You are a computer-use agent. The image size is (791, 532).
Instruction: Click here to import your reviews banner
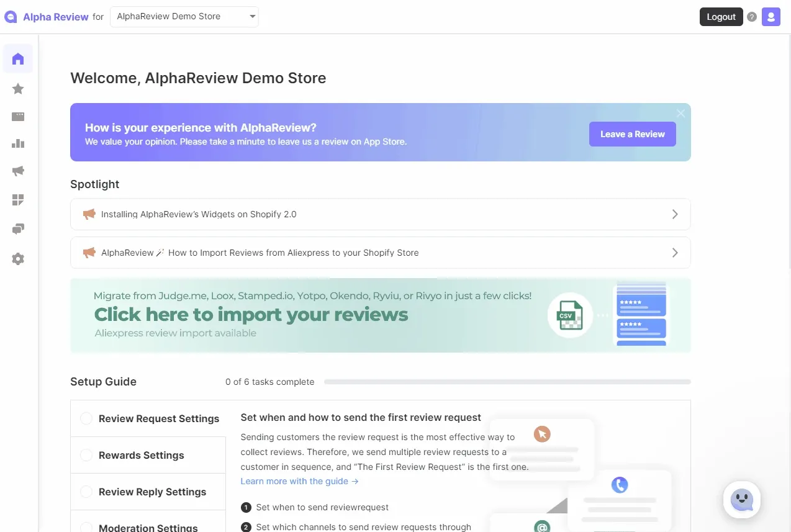pyautogui.click(x=380, y=315)
